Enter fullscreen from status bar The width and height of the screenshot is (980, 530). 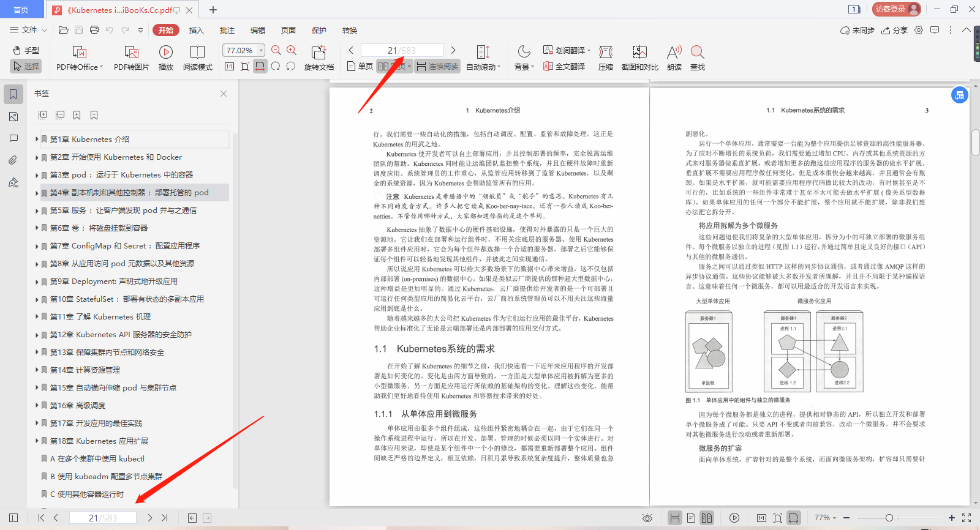coord(967,518)
